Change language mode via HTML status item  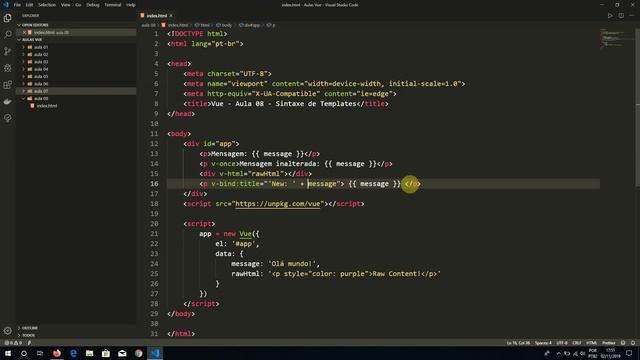click(591, 343)
